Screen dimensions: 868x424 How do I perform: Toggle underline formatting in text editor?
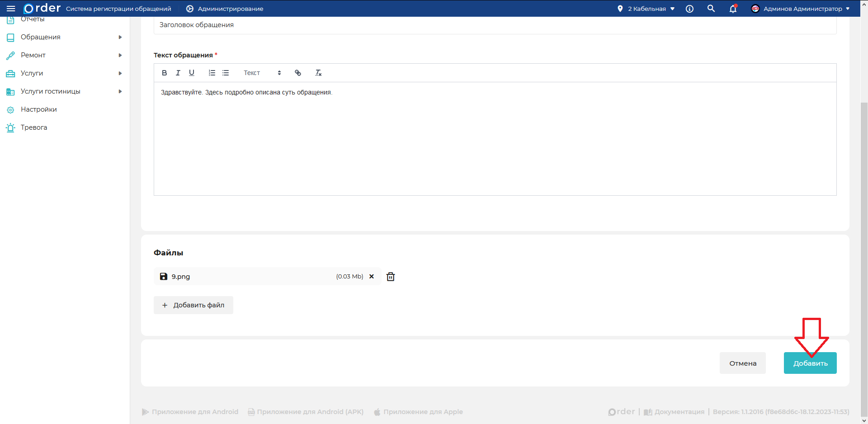tap(192, 73)
